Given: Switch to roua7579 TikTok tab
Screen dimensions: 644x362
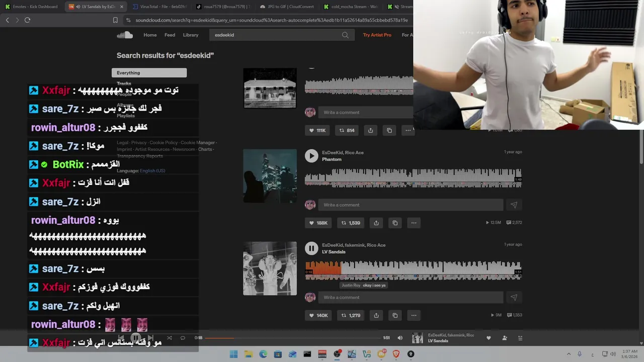Looking at the screenshot, I should pyautogui.click(x=224, y=7).
